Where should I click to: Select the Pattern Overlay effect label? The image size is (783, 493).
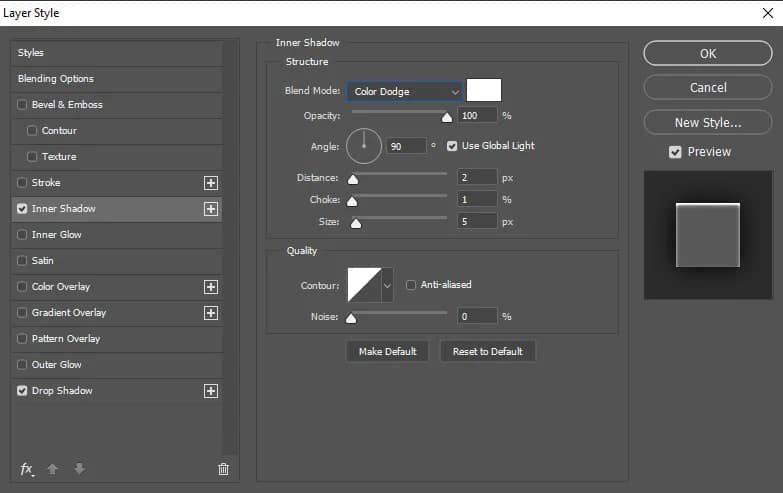point(66,338)
